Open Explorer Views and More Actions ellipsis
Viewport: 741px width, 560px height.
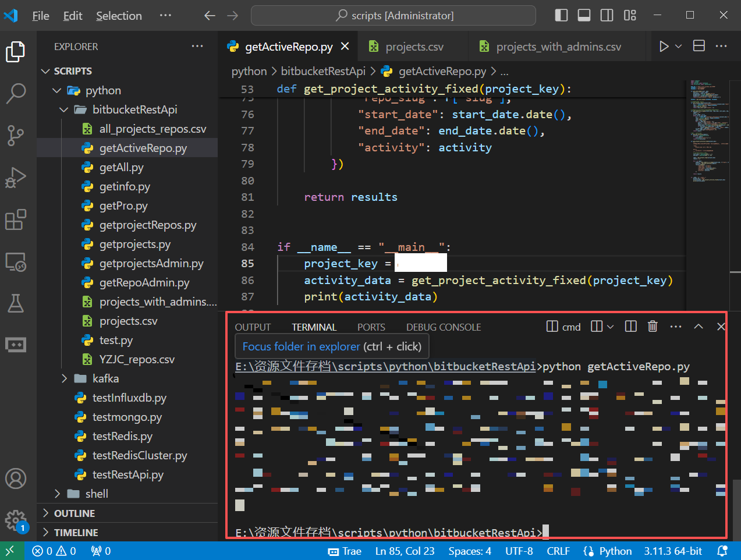[x=198, y=47]
